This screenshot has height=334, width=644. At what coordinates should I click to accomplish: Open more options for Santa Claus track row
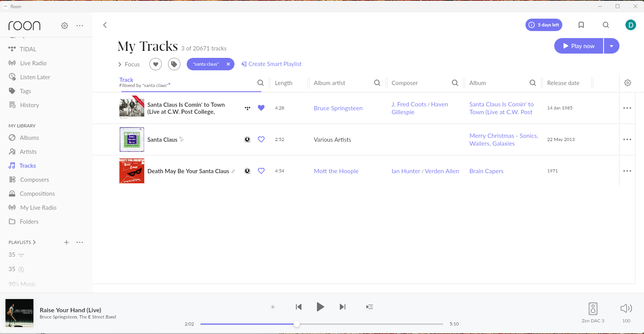(627, 139)
